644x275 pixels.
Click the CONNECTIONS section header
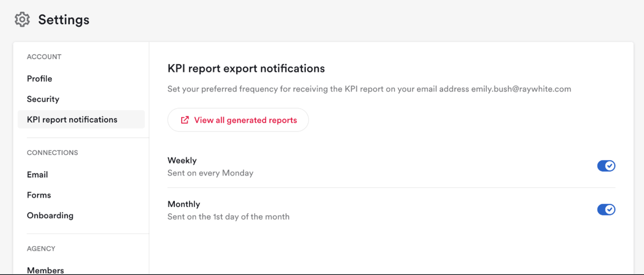click(52, 153)
